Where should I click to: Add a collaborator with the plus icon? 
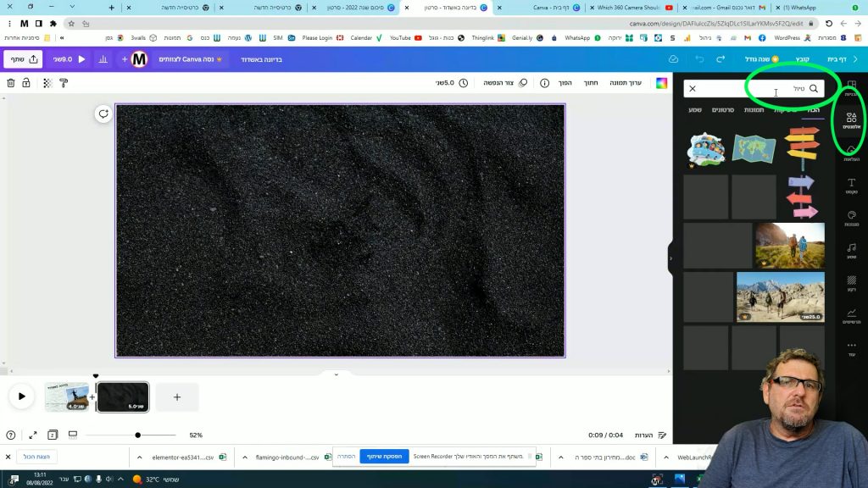point(125,59)
